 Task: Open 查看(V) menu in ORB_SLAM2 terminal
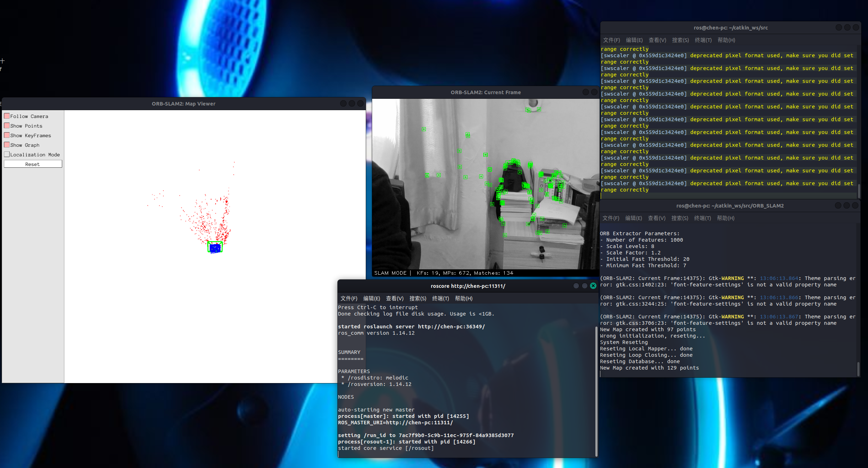[x=656, y=218]
